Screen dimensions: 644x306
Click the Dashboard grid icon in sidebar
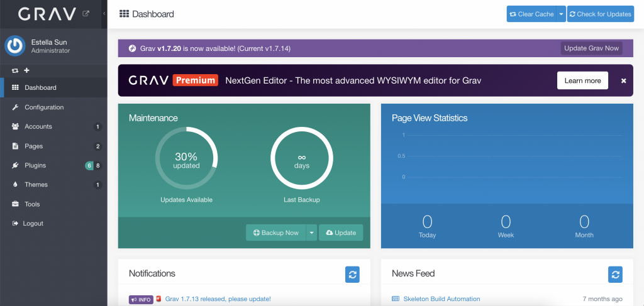[15, 87]
